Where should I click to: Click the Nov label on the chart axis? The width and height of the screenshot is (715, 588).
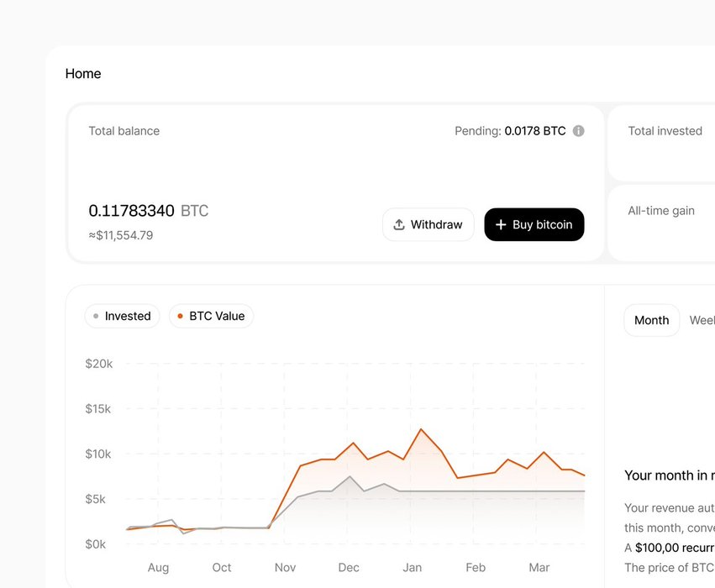(285, 568)
